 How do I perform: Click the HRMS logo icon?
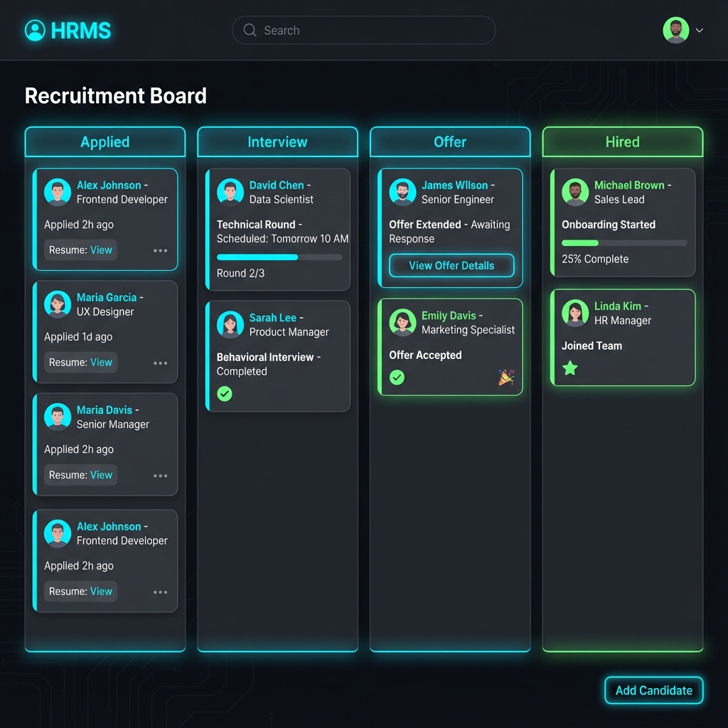(x=35, y=31)
